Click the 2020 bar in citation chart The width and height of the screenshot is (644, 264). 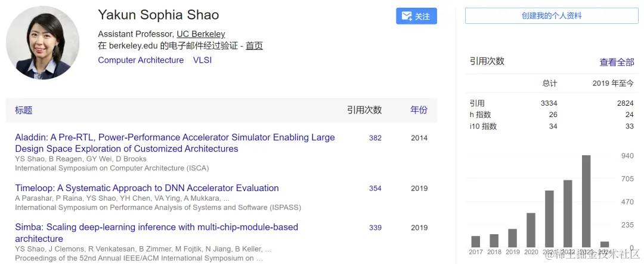tap(531, 230)
